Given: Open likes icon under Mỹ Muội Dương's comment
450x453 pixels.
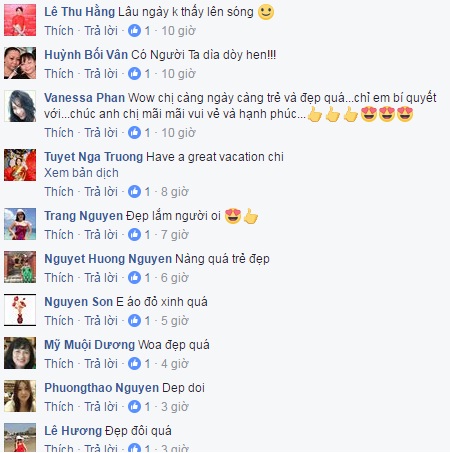Looking at the screenshot, I should coord(134,364).
